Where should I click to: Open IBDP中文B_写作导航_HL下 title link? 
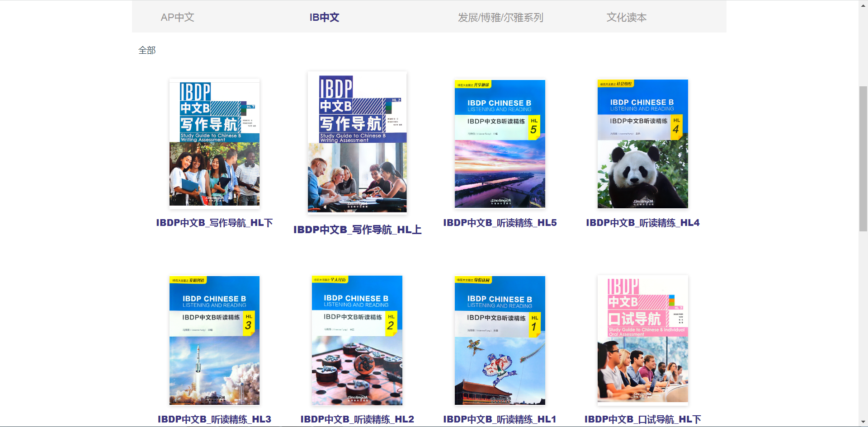coord(214,223)
